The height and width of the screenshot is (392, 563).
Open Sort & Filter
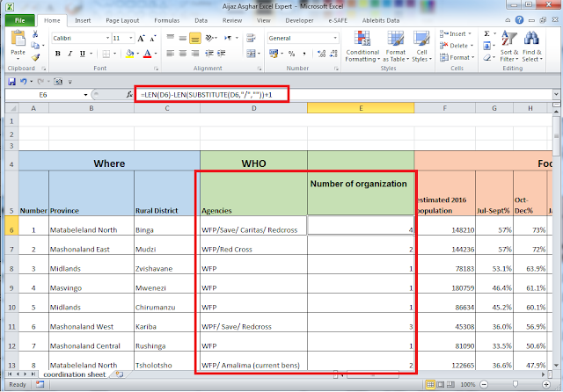coord(509,47)
